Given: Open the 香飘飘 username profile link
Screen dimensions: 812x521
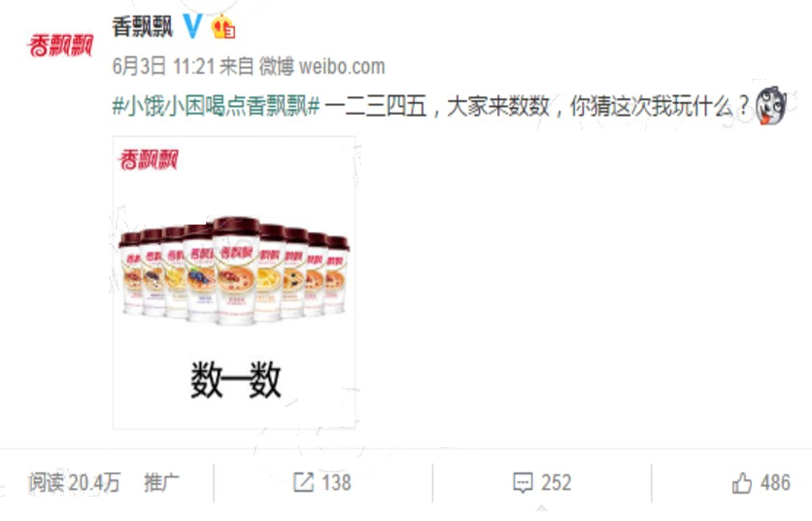Looking at the screenshot, I should tap(143, 26).
